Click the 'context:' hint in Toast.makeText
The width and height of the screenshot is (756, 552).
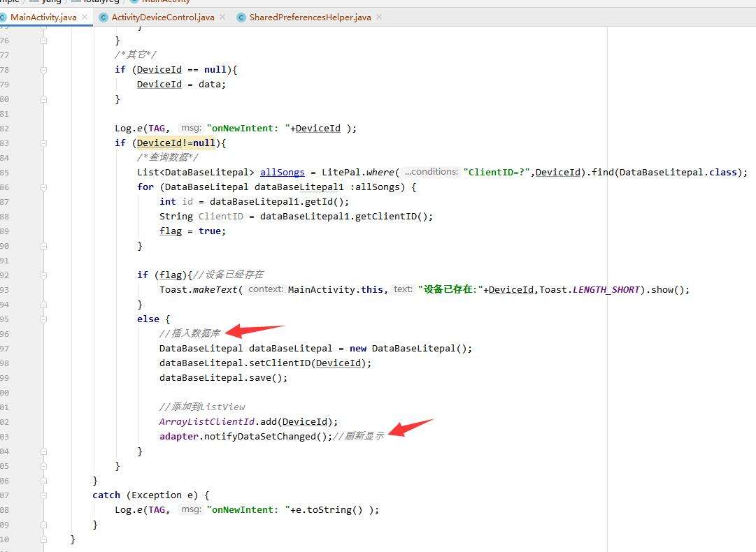click(x=265, y=289)
